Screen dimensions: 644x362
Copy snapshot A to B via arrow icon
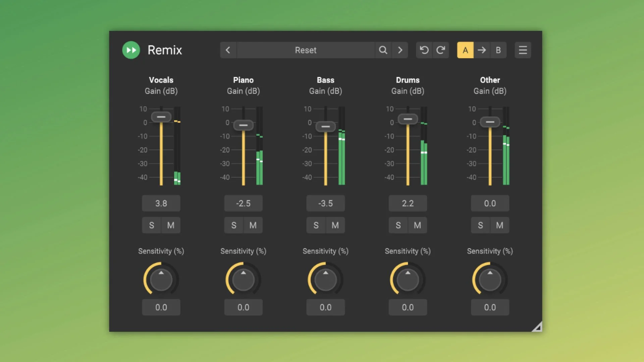point(482,50)
